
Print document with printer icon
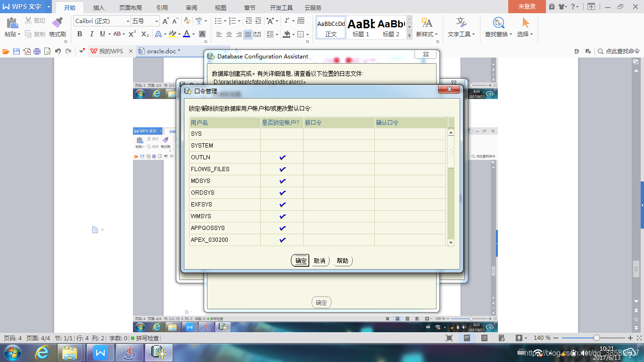[37, 51]
